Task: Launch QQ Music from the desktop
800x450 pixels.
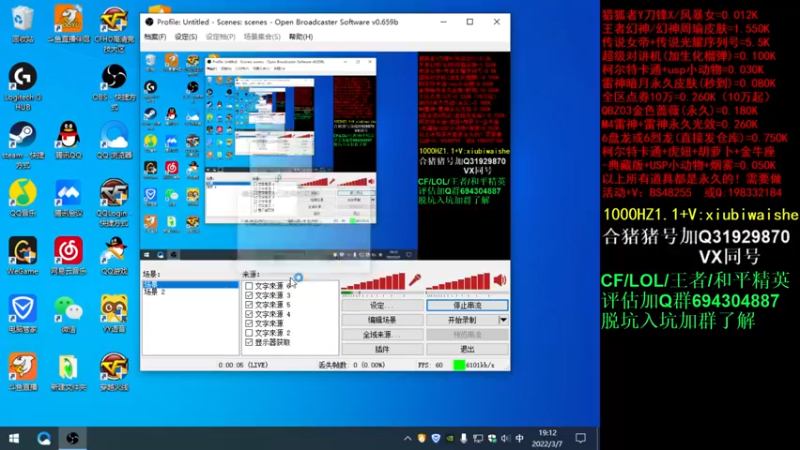Action: (x=22, y=198)
